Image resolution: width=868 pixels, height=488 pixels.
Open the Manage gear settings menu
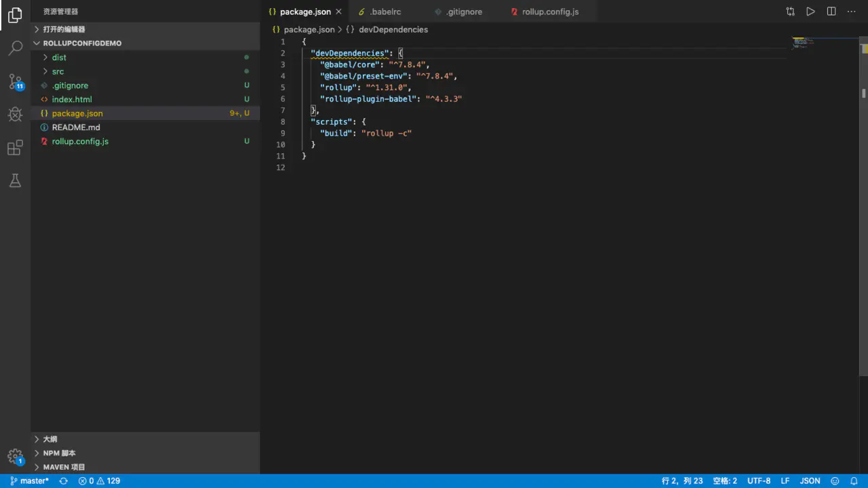15,456
